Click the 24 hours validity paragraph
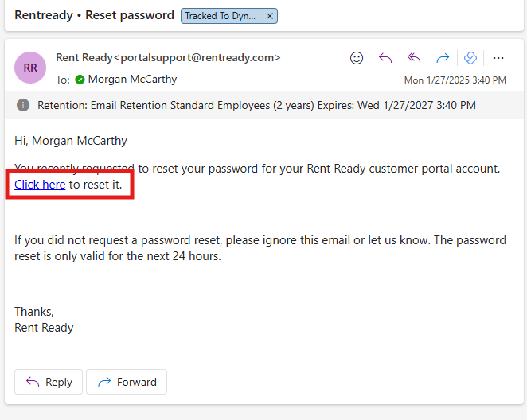Screen dimensions: 527x420 [x=260, y=248]
